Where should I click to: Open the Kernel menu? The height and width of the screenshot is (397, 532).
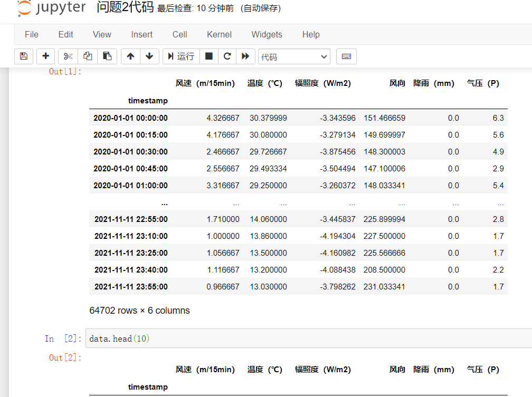(219, 34)
